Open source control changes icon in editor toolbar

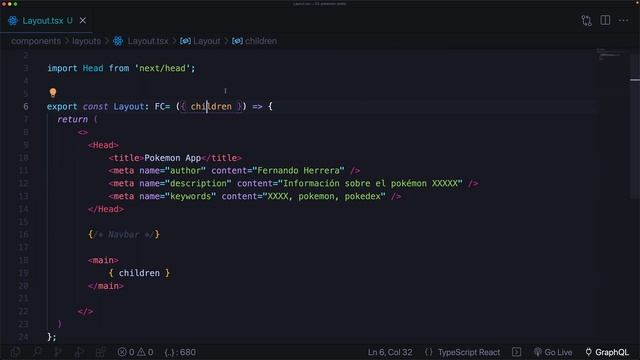click(x=587, y=20)
